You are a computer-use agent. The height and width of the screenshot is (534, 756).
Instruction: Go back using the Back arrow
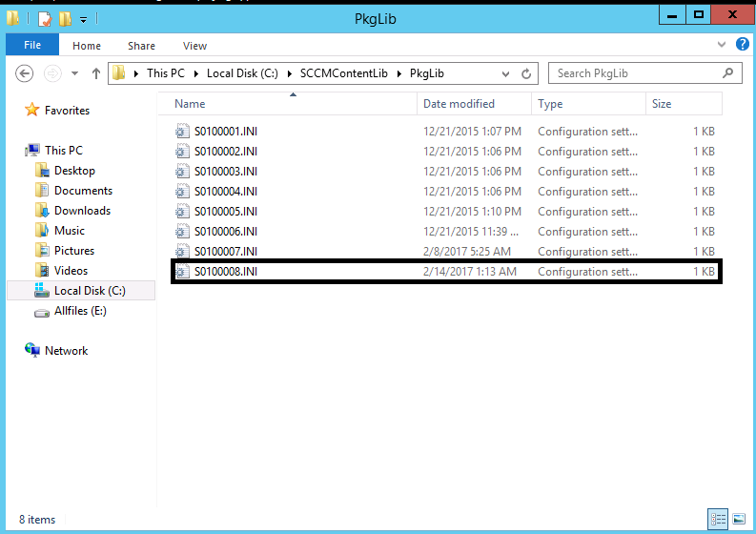click(x=26, y=73)
